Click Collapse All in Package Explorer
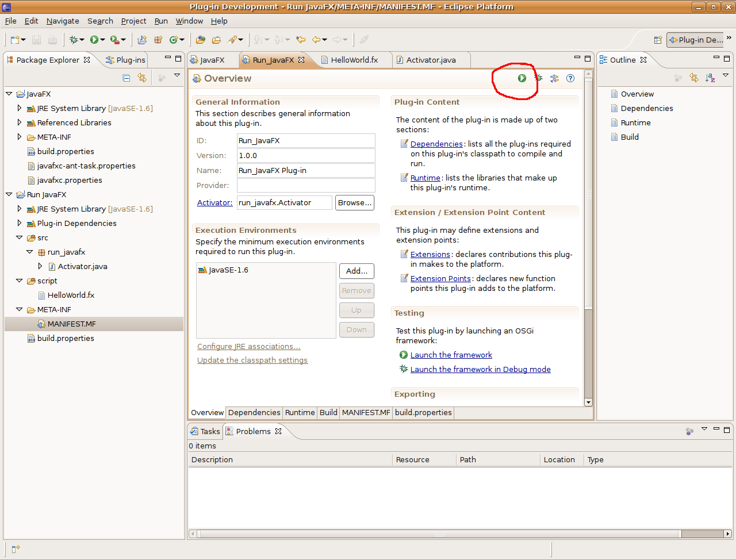This screenshot has width=736, height=560. [x=126, y=78]
